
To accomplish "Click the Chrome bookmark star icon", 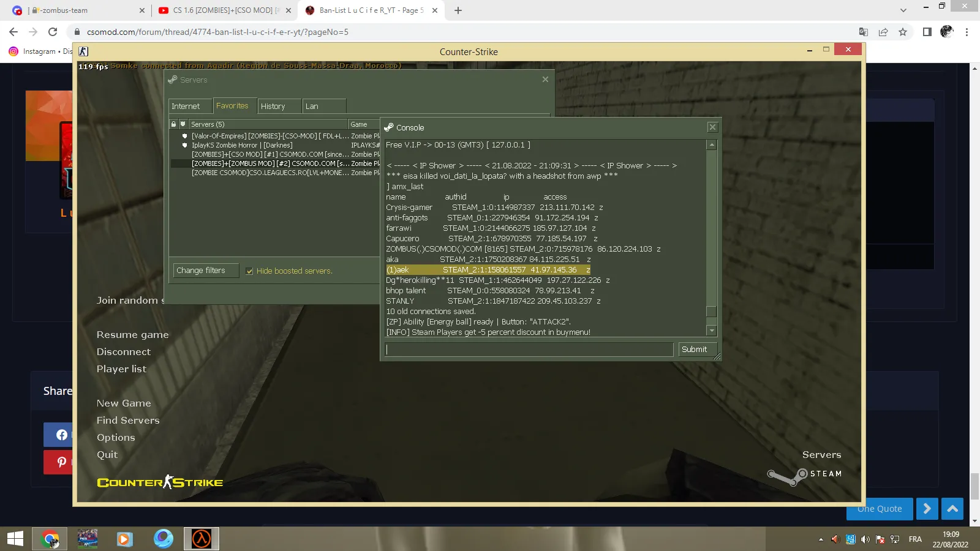I will pos(903,32).
